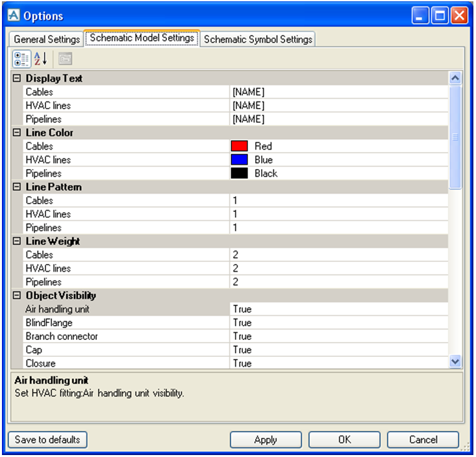Click the red Cables color swatch
Image resolution: width=476 pixels, height=457 pixels.
[x=240, y=146]
